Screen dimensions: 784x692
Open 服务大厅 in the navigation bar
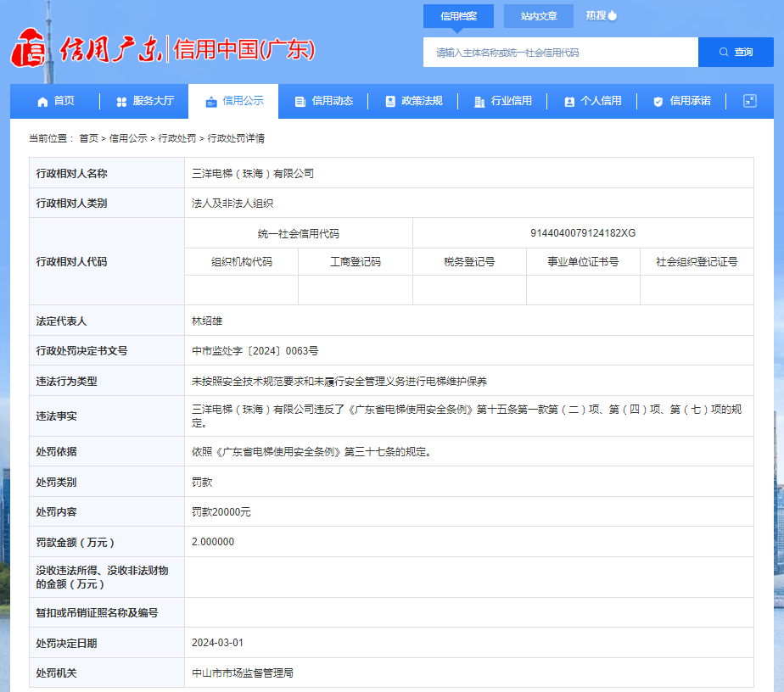point(145,102)
